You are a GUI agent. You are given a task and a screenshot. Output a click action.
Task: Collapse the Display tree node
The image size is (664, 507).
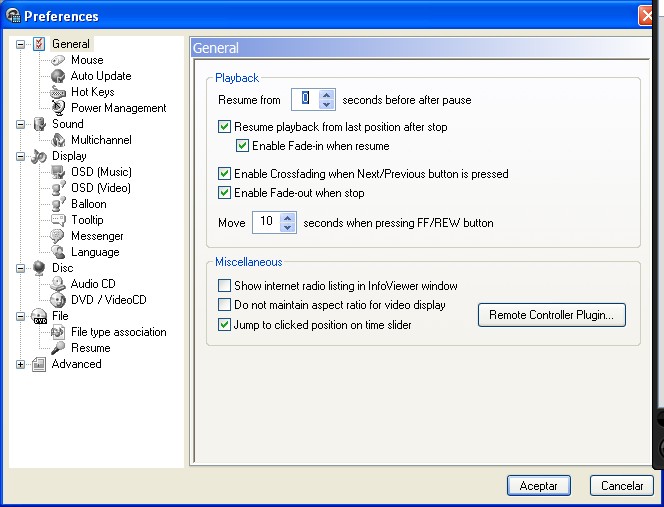tap(20, 156)
